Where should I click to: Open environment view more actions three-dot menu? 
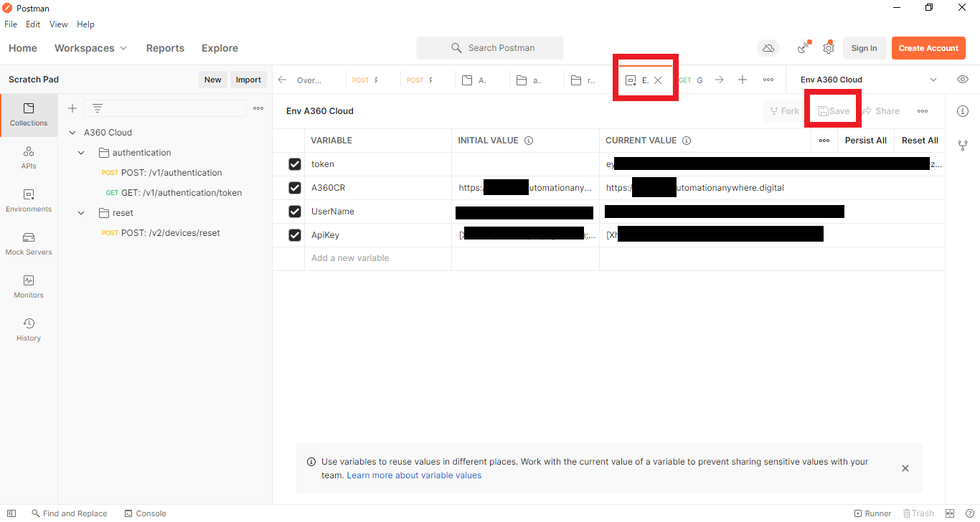(x=923, y=111)
